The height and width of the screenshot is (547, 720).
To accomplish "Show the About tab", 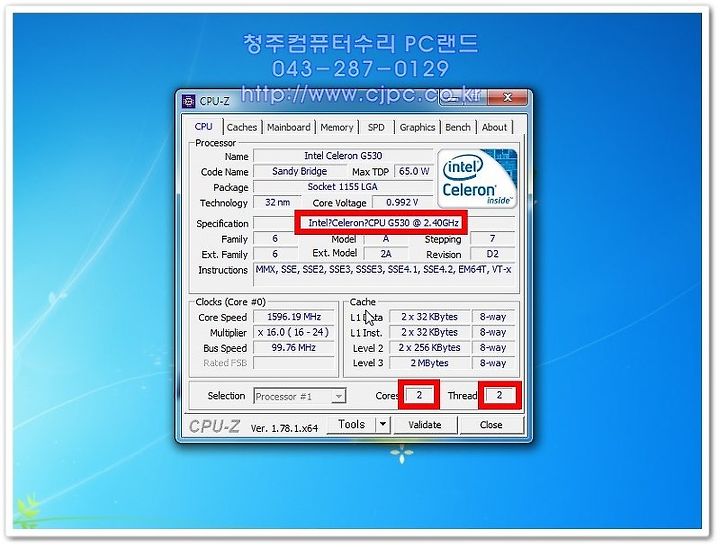I will click(x=494, y=127).
